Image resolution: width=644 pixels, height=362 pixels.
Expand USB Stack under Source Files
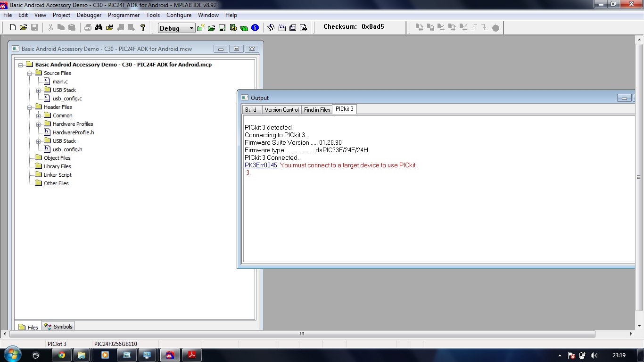point(39,90)
